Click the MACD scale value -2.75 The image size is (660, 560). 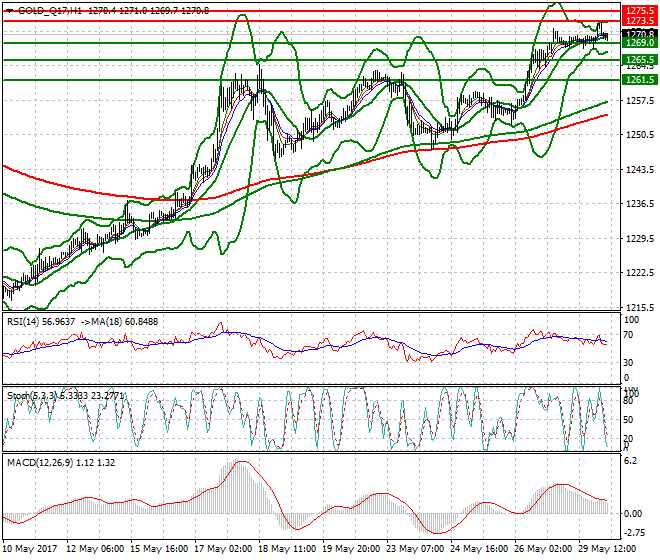[x=633, y=533]
